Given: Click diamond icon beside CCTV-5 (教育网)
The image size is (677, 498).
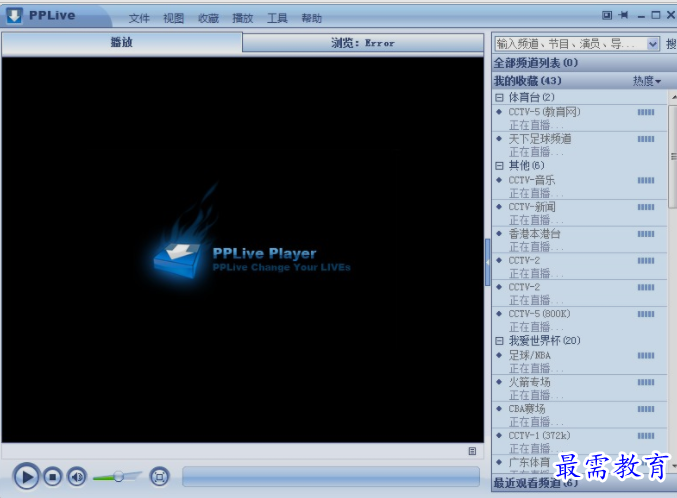Looking at the screenshot, I should (x=499, y=112).
